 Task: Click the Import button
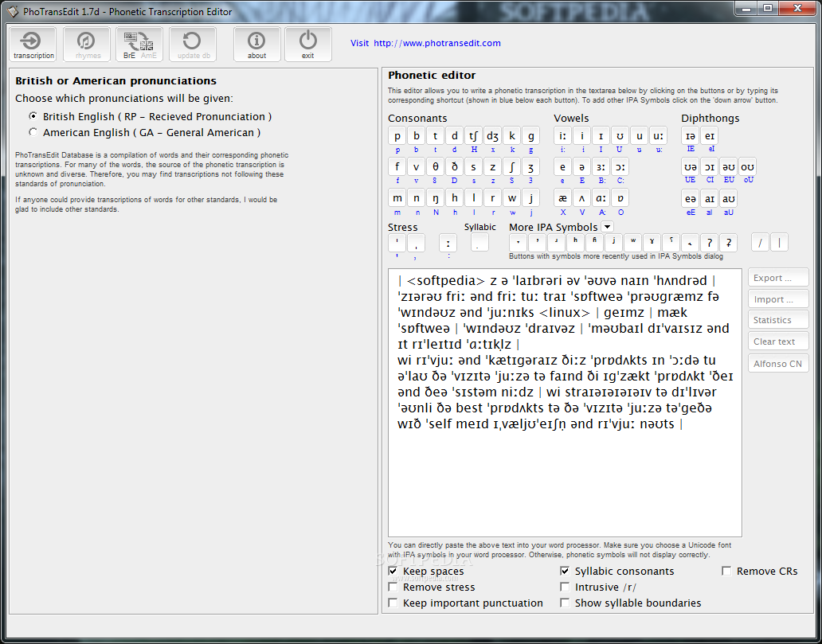tap(778, 299)
